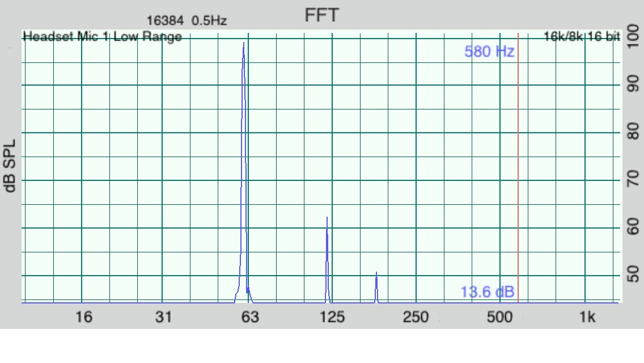Click the 60 dB scale label
Viewport: 644px width, 363px height.
633,226
